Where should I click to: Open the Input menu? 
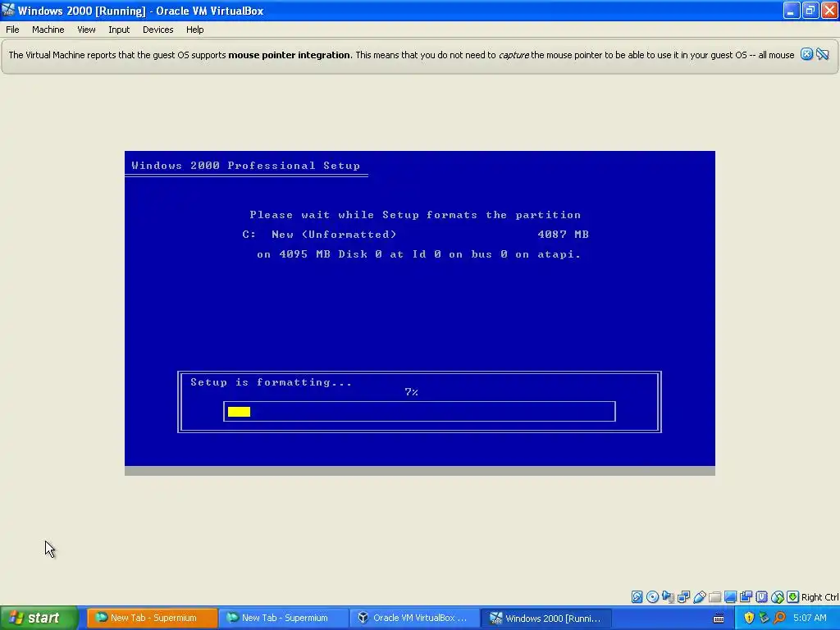(x=119, y=30)
